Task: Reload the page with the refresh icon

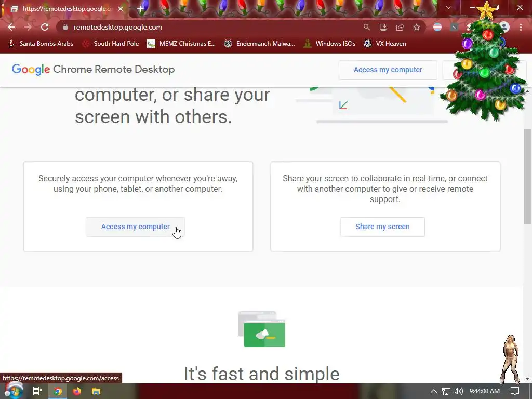Action: tap(45, 27)
